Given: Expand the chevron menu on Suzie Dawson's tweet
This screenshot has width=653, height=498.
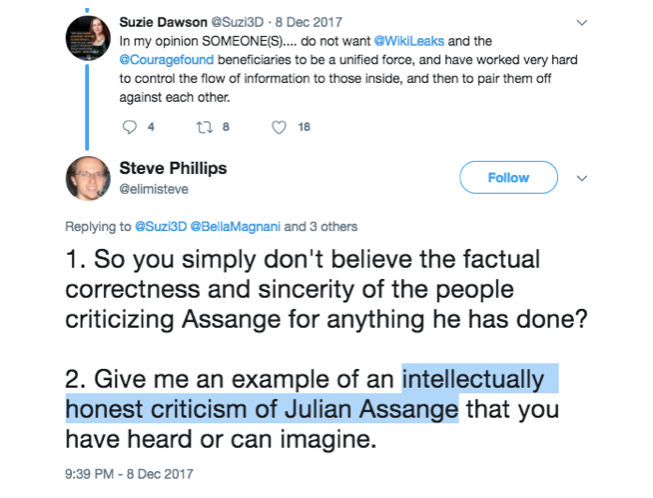Looking at the screenshot, I should pos(582,22).
